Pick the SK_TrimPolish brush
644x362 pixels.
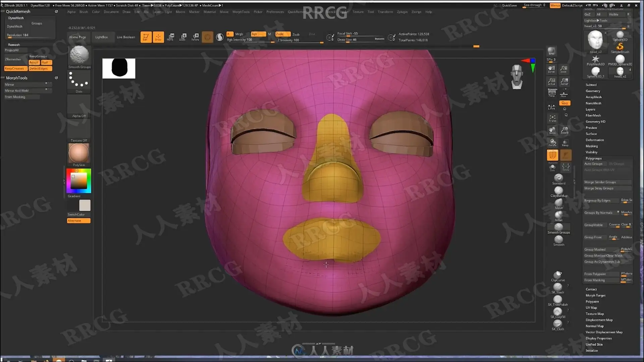pyautogui.click(x=558, y=301)
